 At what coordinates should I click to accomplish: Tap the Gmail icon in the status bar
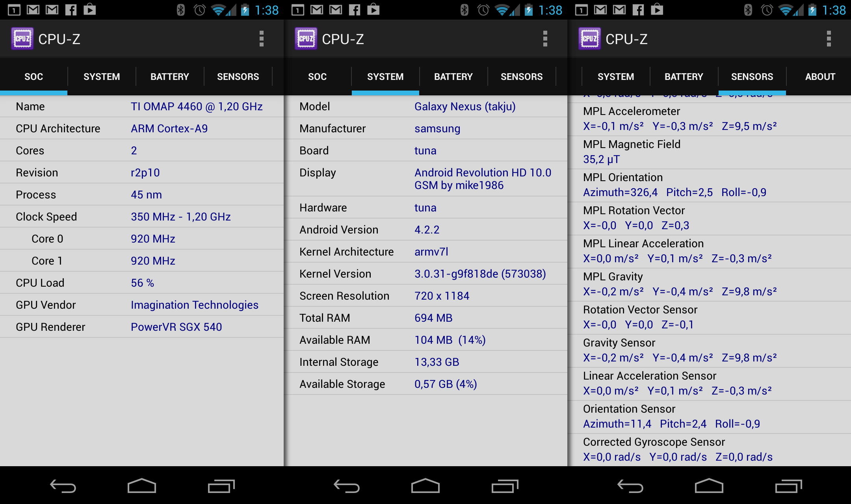(33, 9)
